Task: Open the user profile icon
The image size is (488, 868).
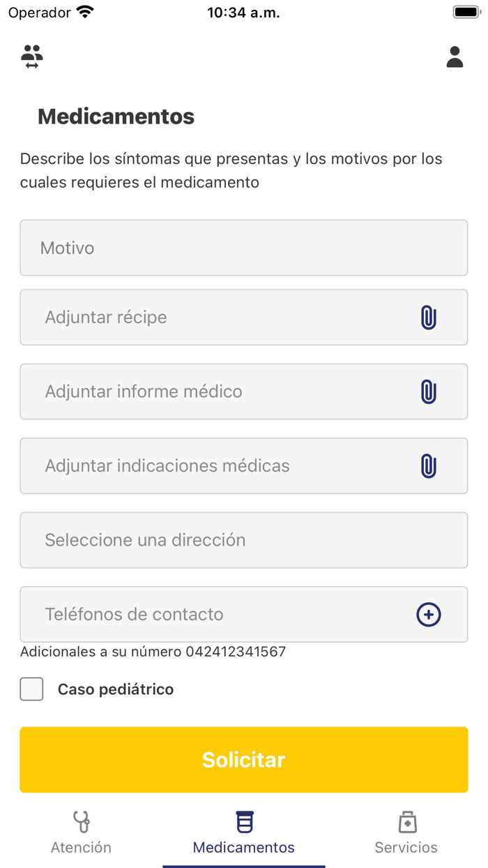Action: point(455,57)
